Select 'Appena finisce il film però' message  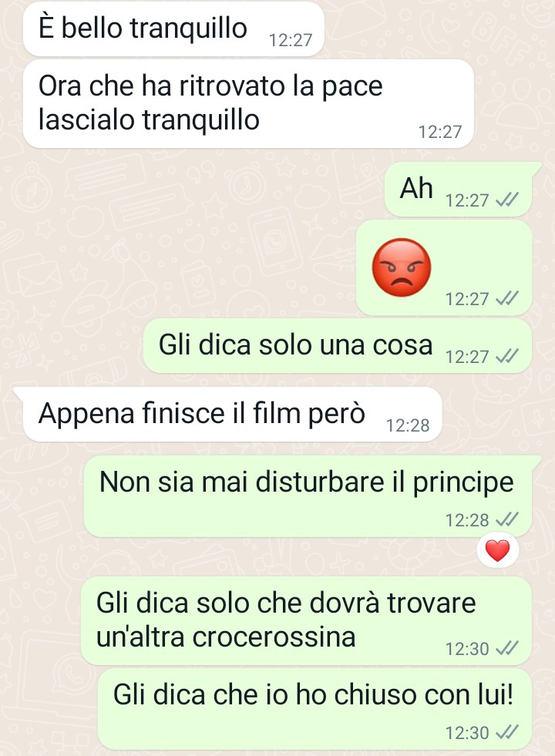tap(233, 414)
